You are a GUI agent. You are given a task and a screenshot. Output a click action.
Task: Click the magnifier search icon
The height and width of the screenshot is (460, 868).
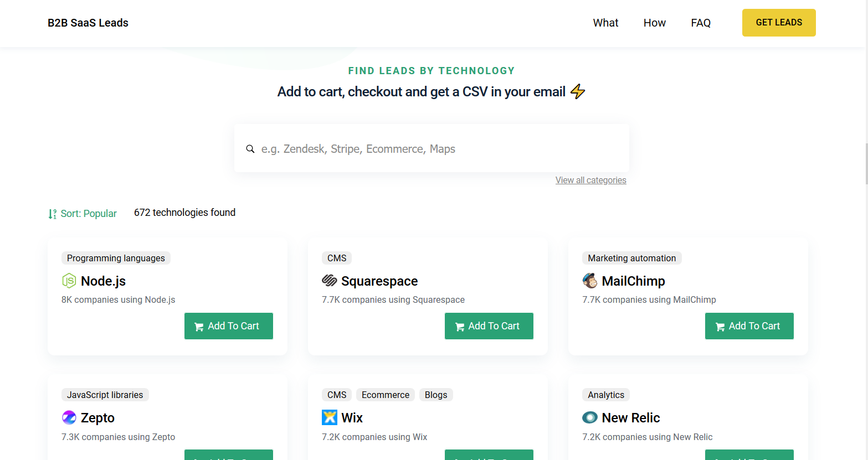tap(250, 149)
